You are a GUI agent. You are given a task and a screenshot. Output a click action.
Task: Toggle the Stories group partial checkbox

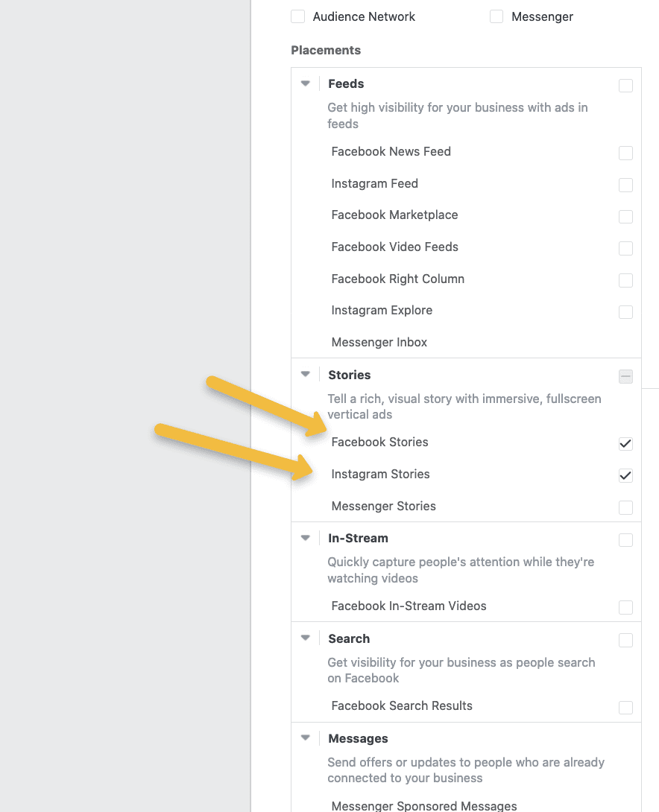[x=625, y=376]
